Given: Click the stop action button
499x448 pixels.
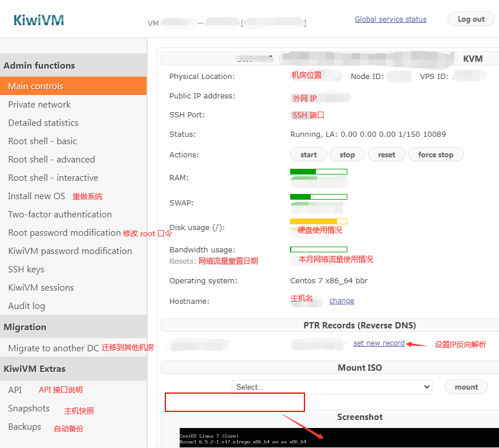Looking at the screenshot, I should click(x=347, y=154).
